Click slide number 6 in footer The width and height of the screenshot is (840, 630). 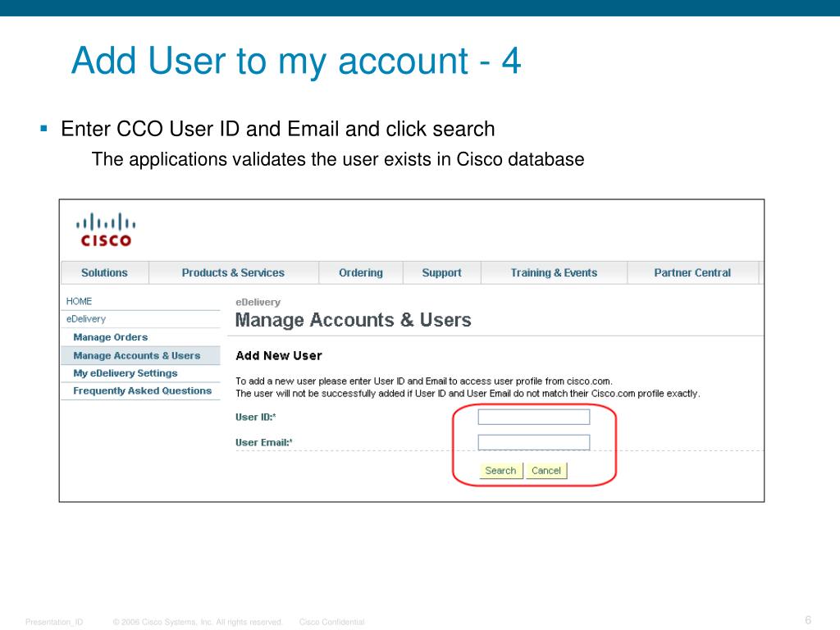[x=808, y=620]
